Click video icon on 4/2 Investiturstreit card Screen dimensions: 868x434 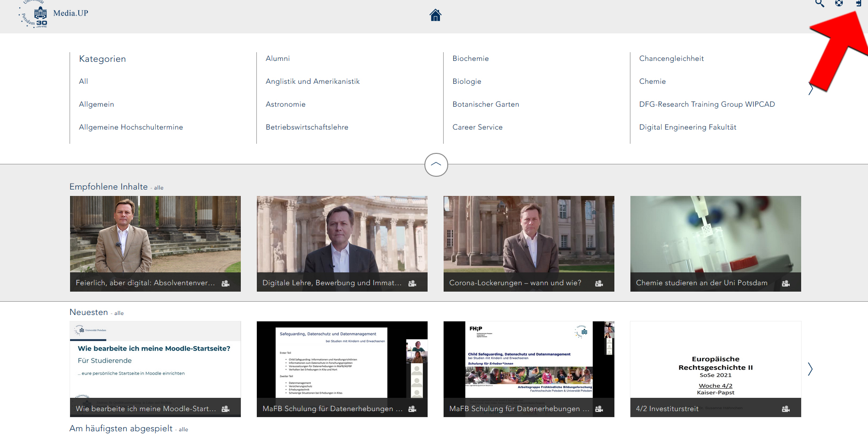pyautogui.click(x=786, y=409)
